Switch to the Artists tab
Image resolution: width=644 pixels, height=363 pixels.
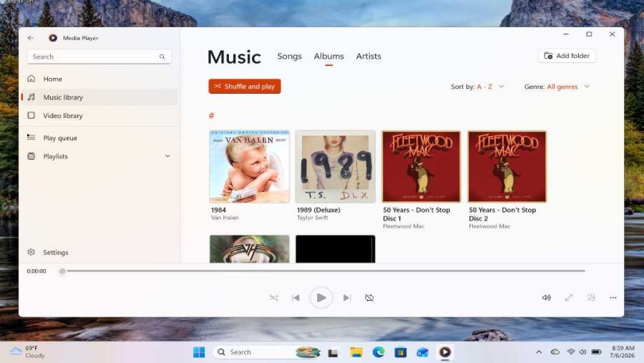369,57
